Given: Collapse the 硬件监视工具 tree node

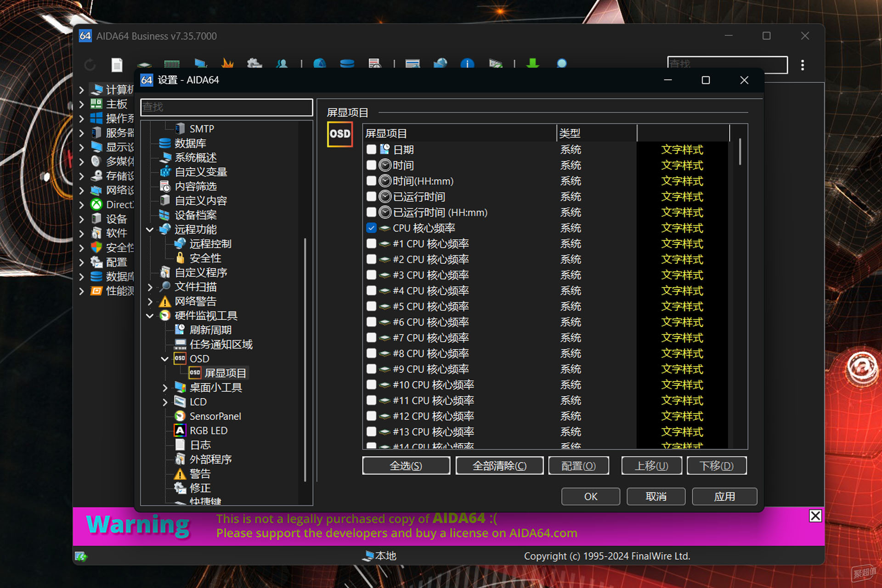Looking at the screenshot, I should (x=150, y=316).
